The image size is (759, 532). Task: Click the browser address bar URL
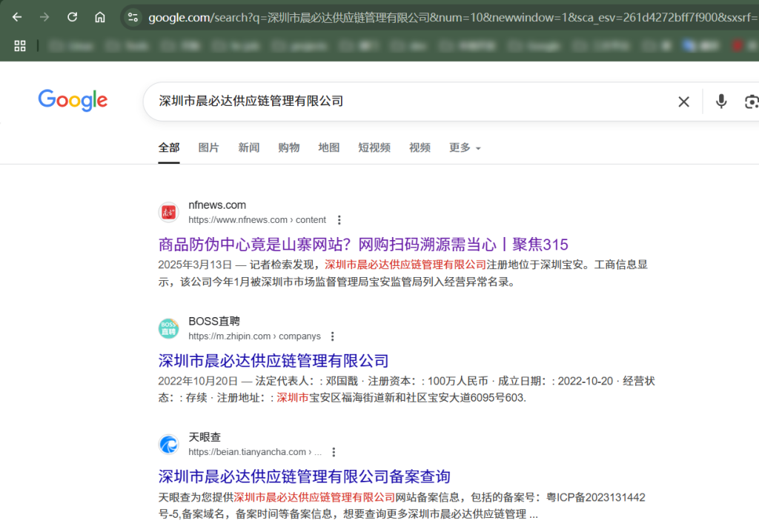pyautogui.click(x=453, y=18)
